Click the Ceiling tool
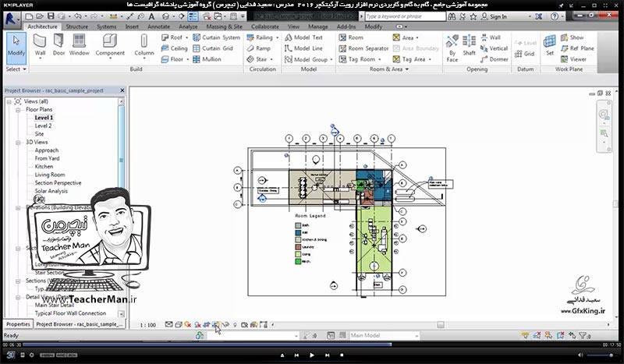Viewport: 624px width, 364px height. [174, 48]
